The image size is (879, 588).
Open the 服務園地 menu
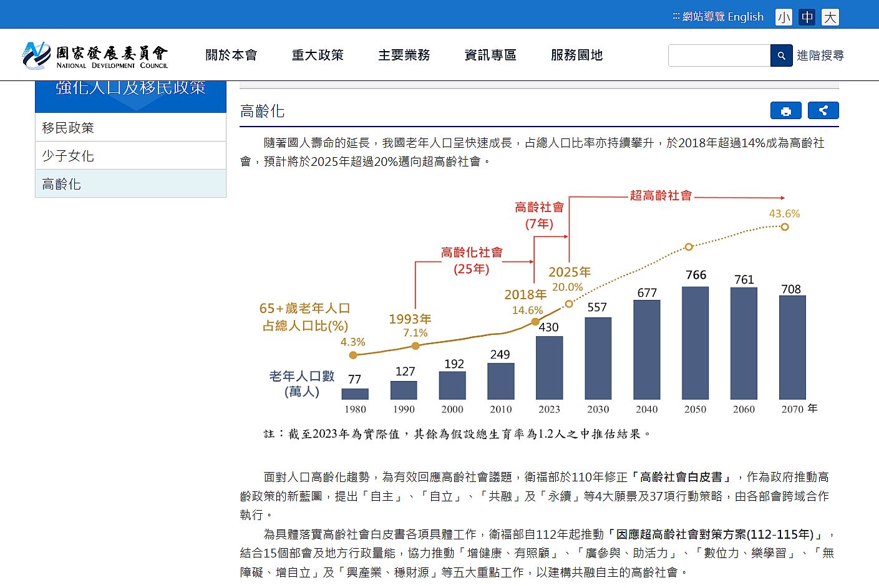[576, 55]
